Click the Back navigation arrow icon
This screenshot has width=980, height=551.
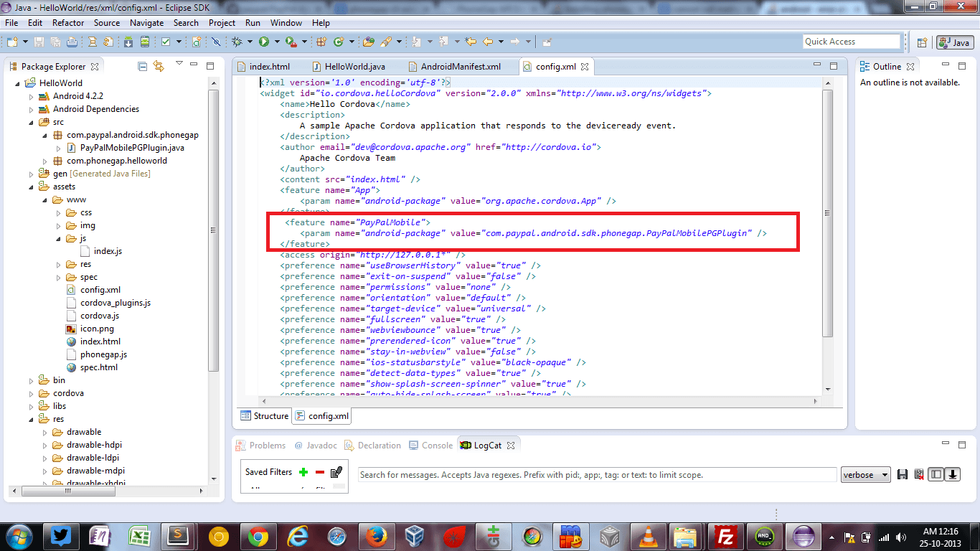click(x=489, y=42)
